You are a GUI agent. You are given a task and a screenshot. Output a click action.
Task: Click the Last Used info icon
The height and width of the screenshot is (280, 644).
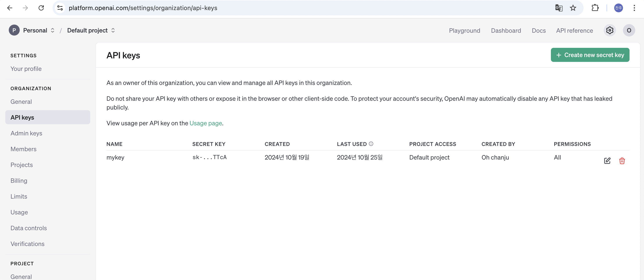click(371, 144)
